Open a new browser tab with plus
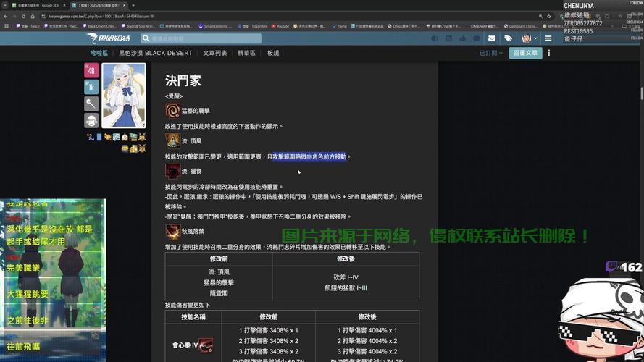Screen dimensions: 644x362 tap(133, 5)
